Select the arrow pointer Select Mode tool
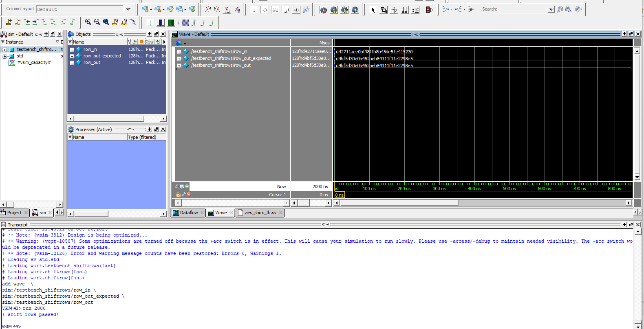The width and height of the screenshot is (644, 329). [373, 10]
